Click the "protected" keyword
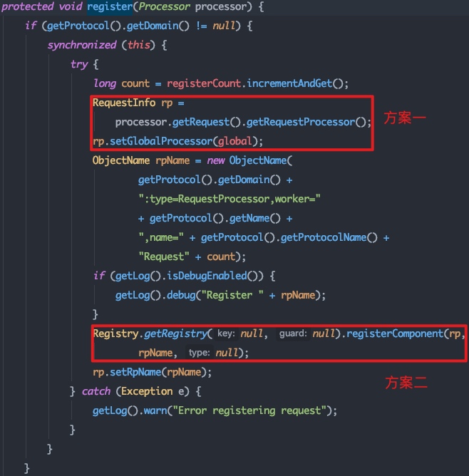The height and width of the screenshot is (476, 469). [x=27, y=6]
